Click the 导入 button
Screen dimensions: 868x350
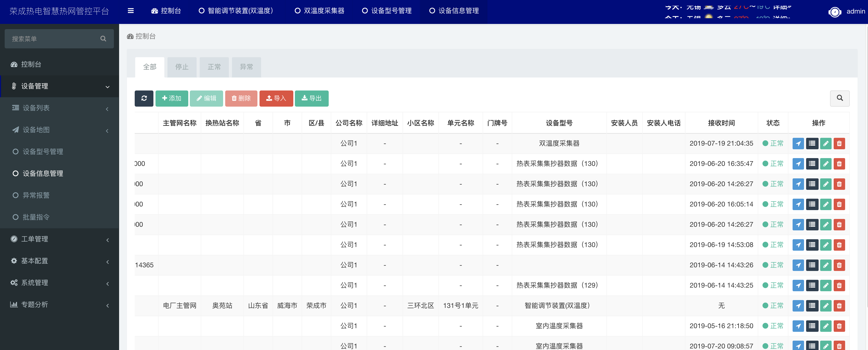pyautogui.click(x=276, y=98)
